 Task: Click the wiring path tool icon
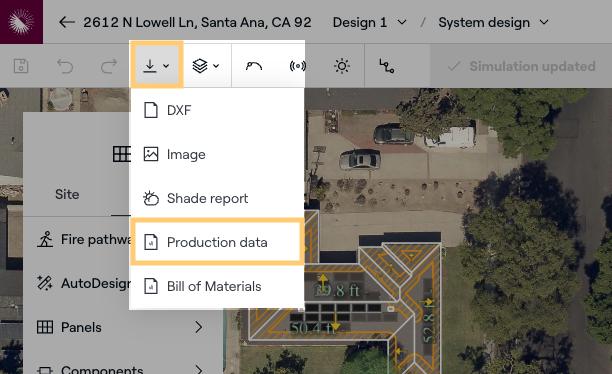(x=386, y=66)
